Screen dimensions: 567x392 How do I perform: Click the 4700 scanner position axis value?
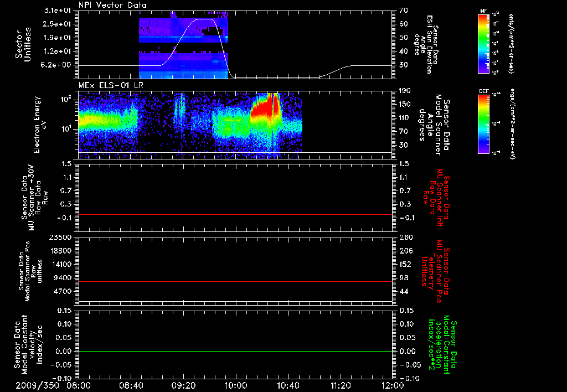63,291
